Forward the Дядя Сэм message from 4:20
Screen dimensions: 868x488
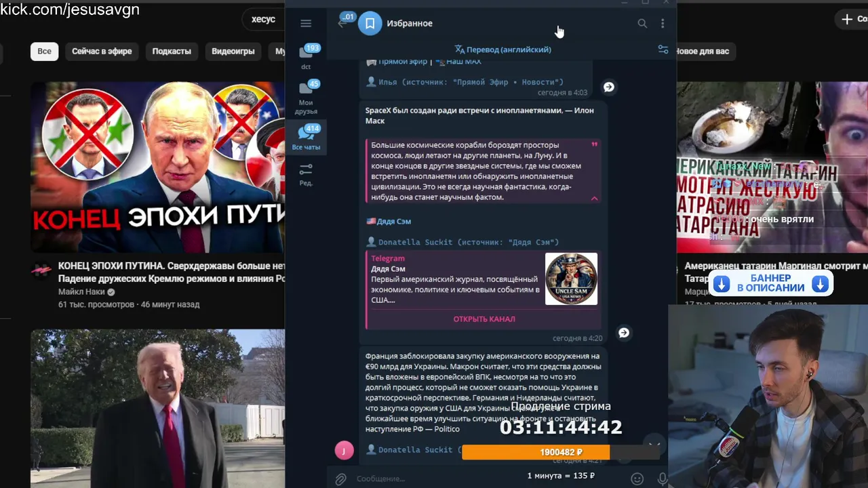[x=624, y=333]
